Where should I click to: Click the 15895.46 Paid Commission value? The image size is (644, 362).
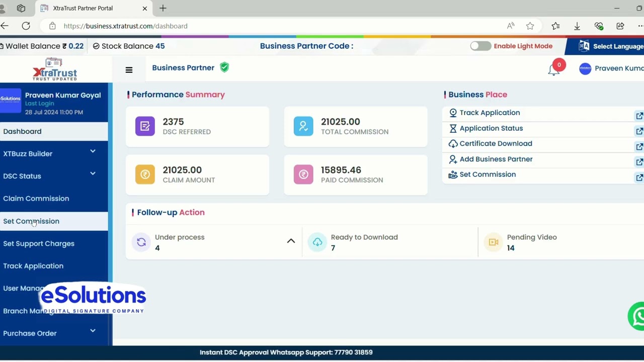tap(341, 170)
